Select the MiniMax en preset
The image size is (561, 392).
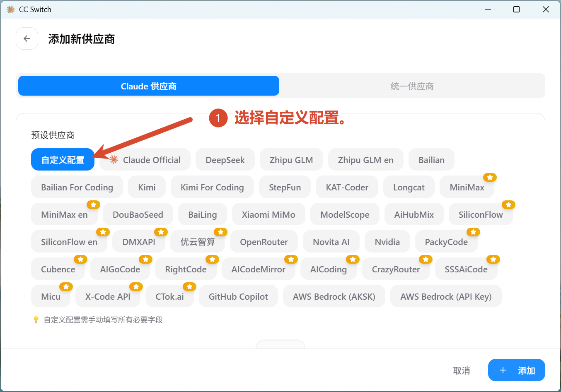click(64, 214)
